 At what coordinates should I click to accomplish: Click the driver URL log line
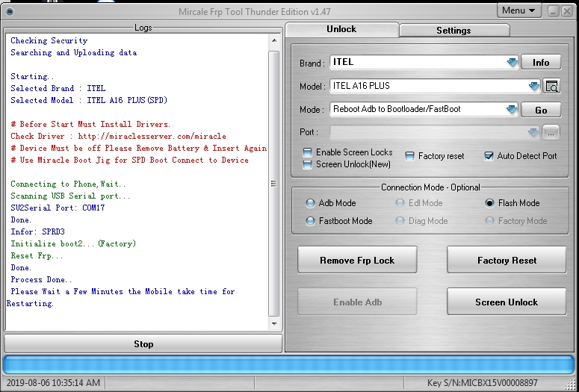click(118, 136)
